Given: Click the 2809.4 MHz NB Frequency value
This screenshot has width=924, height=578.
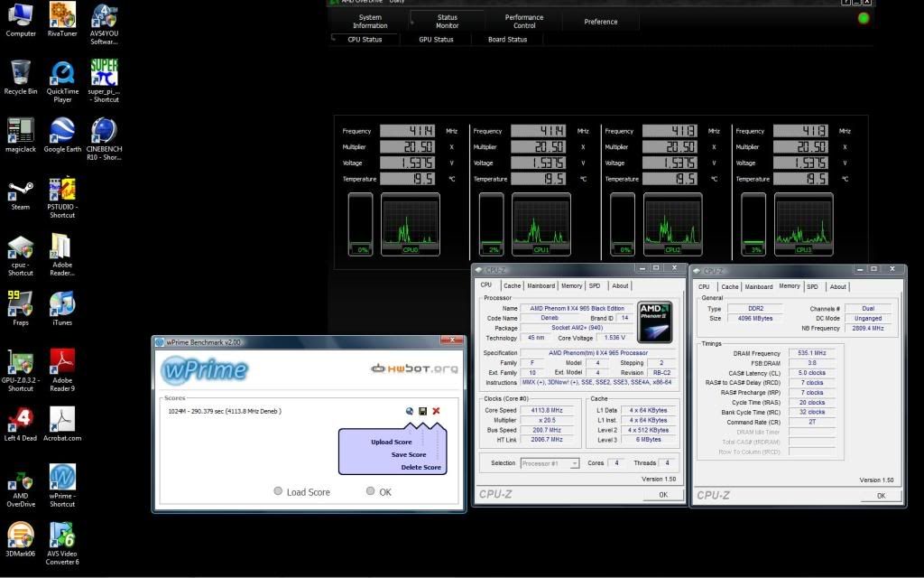Looking at the screenshot, I should point(868,329).
